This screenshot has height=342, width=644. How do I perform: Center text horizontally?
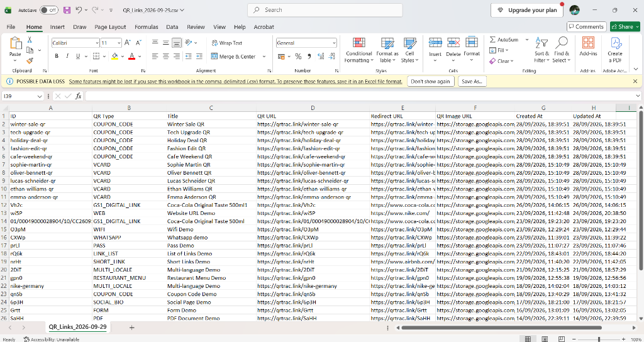click(166, 56)
